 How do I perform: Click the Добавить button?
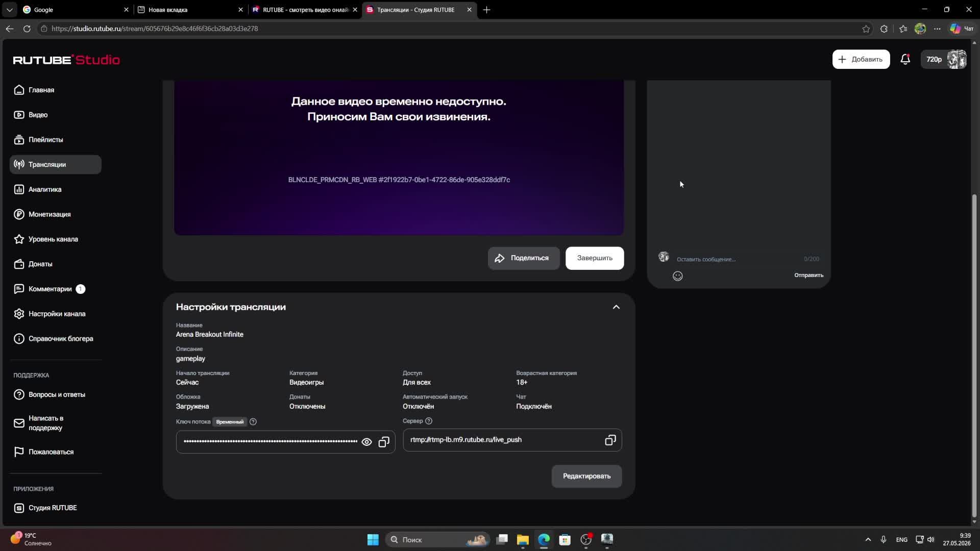click(x=861, y=60)
